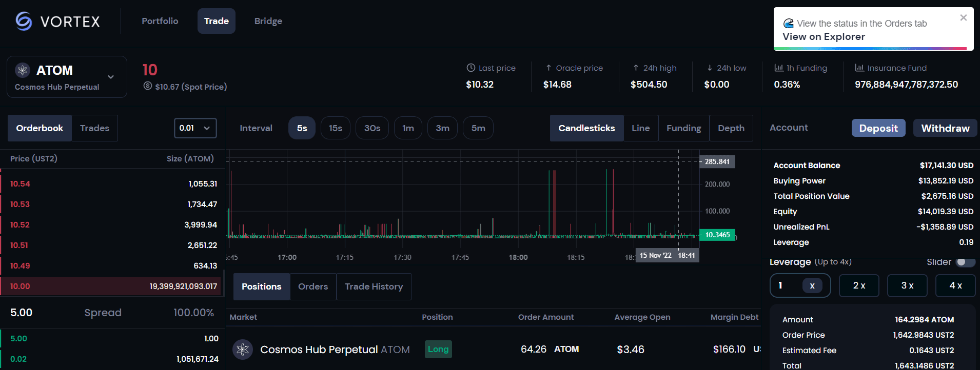Switch to the Positions tab
Viewport: 980px width, 370px height.
pyautogui.click(x=262, y=286)
